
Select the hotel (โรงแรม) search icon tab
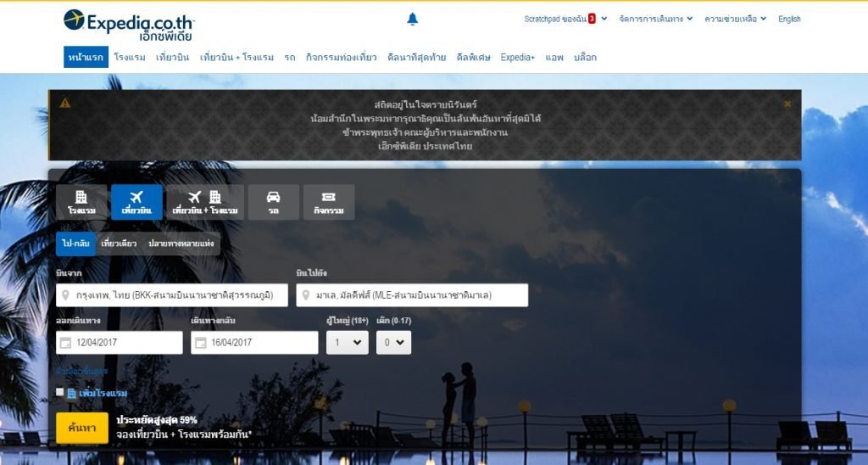[x=82, y=202]
